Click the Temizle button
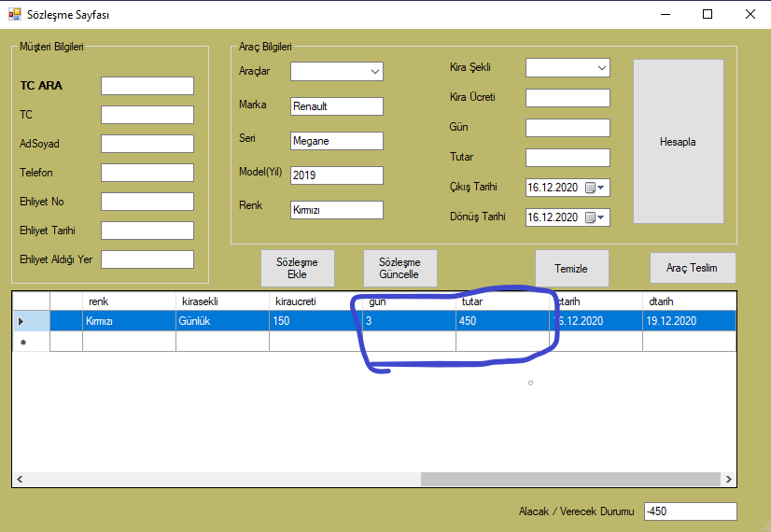The height and width of the screenshot is (532, 771). click(572, 269)
